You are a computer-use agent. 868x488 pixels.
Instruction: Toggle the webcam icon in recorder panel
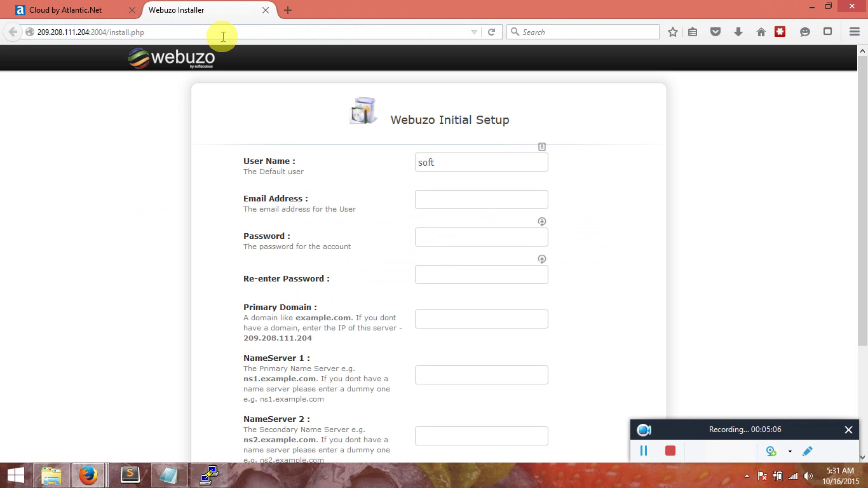pos(771,451)
